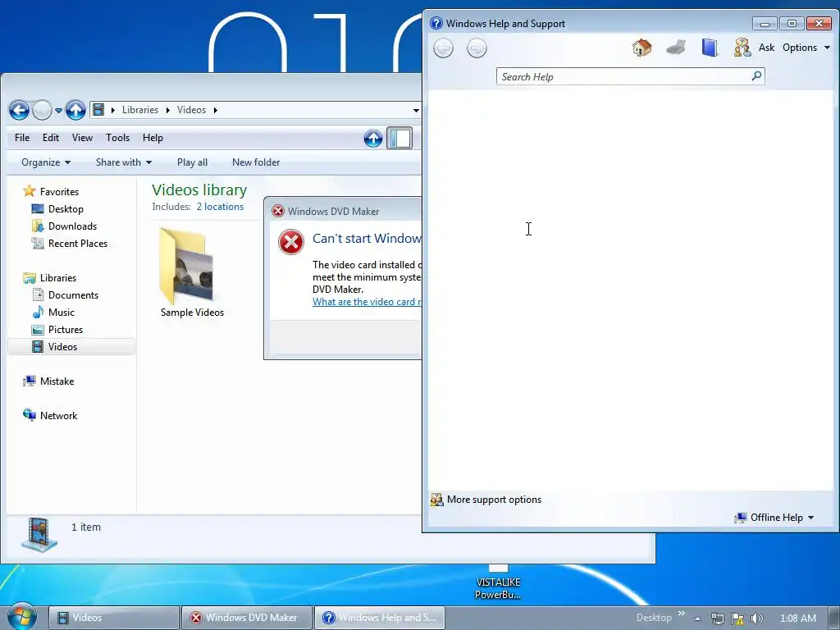Select the Sample Videos folder
The image size is (840, 630).
pyautogui.click(x=191, y=272)
